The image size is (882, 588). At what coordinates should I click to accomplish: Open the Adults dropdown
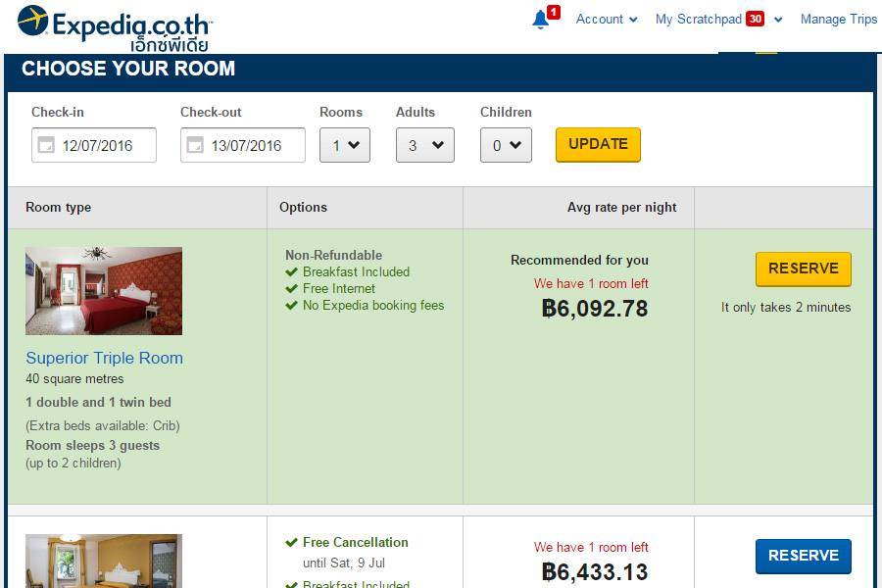425,145
